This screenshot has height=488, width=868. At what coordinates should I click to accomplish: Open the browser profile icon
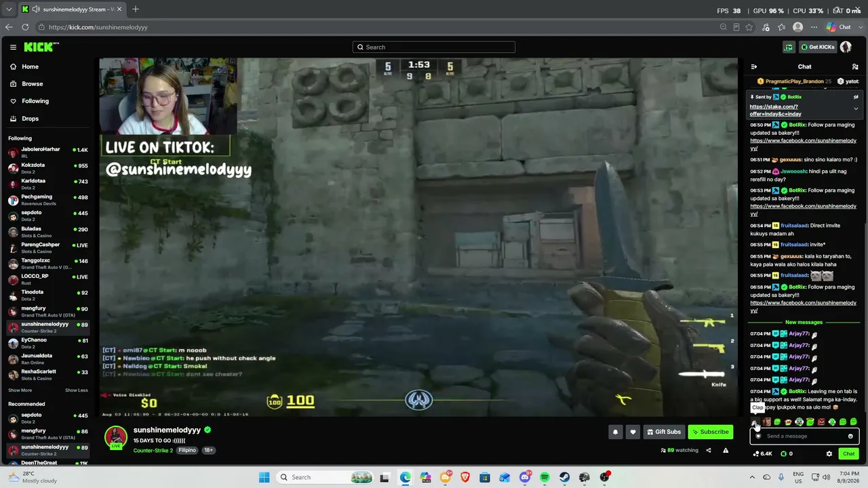pos(798,27)
